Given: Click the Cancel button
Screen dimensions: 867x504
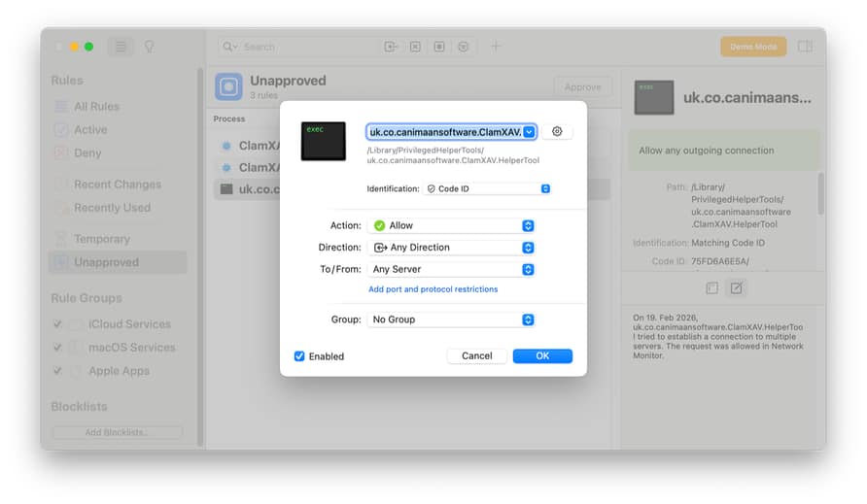Looking at the screenshot, I should (476, 355).
